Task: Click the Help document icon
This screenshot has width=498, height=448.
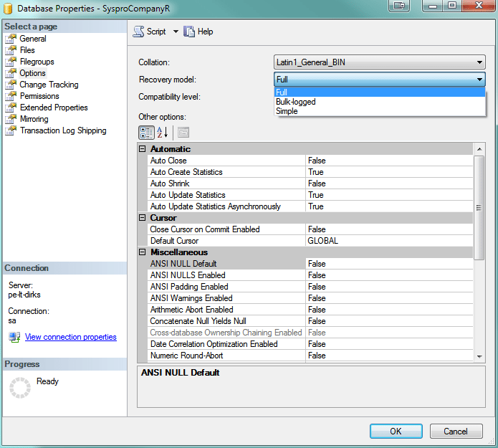Action: (x=189, y=32)
